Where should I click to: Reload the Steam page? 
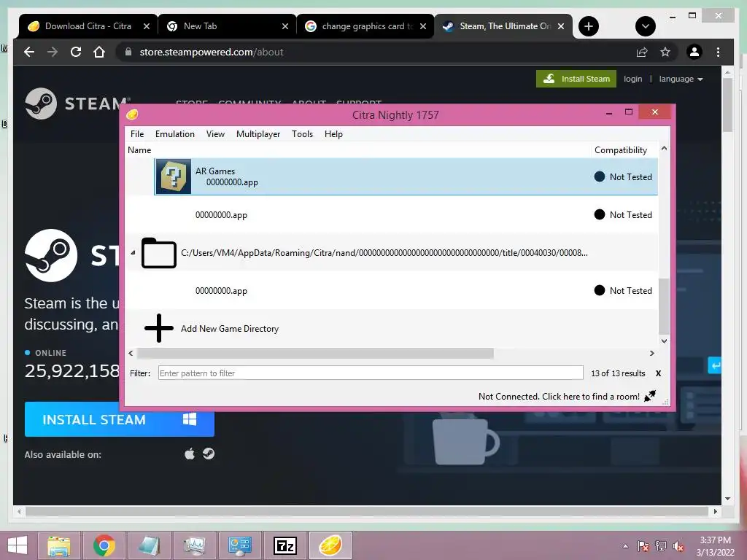tap(76, 52)
